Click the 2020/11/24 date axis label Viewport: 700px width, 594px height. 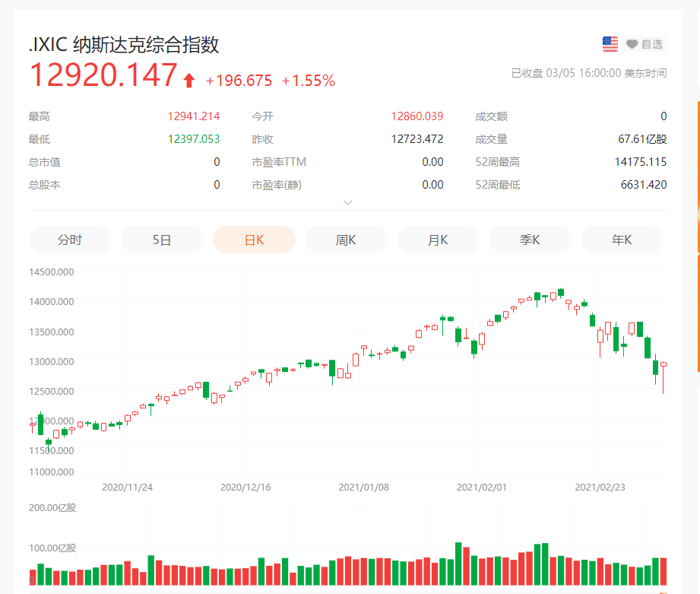pos(127,487)
